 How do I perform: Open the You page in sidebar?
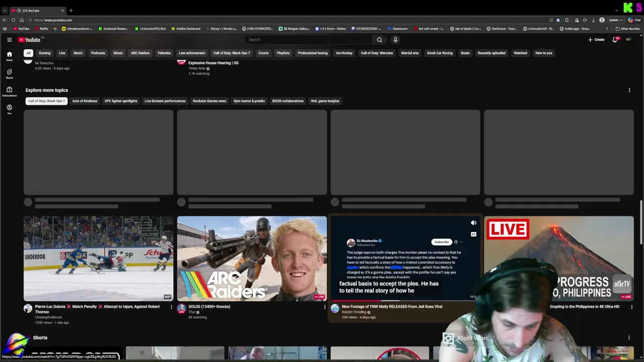[9, 109]
